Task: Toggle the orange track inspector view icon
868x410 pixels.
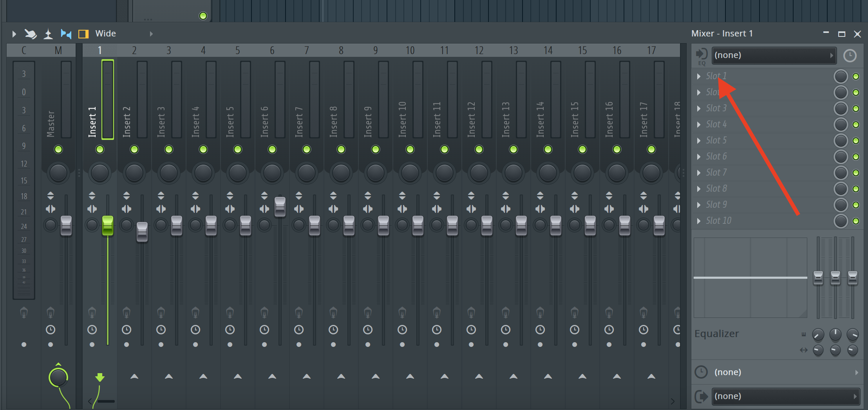Action: coord(83,34)
